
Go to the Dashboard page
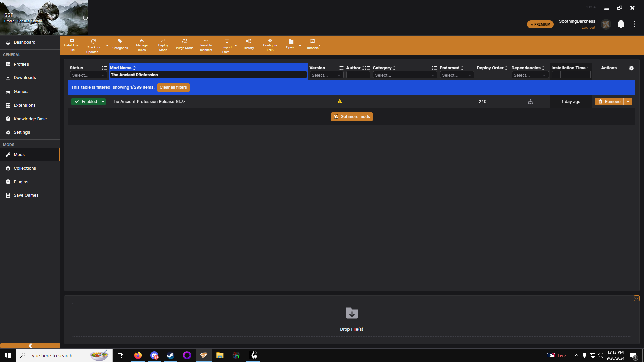coord(30,42)
